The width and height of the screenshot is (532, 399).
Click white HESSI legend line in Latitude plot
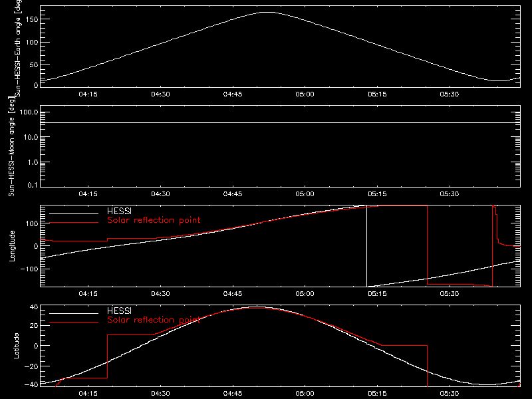[74, 313]
